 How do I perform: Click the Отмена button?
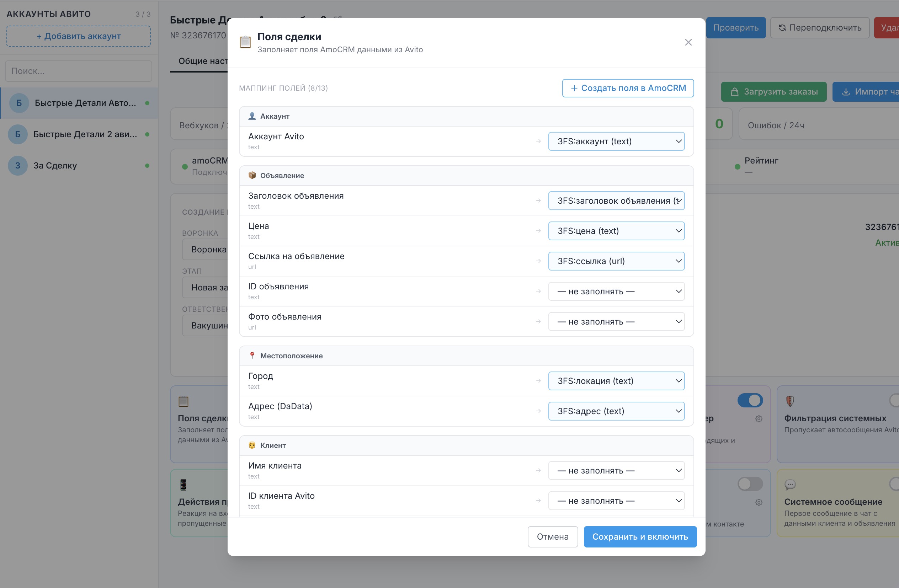(x=553, y=537)
